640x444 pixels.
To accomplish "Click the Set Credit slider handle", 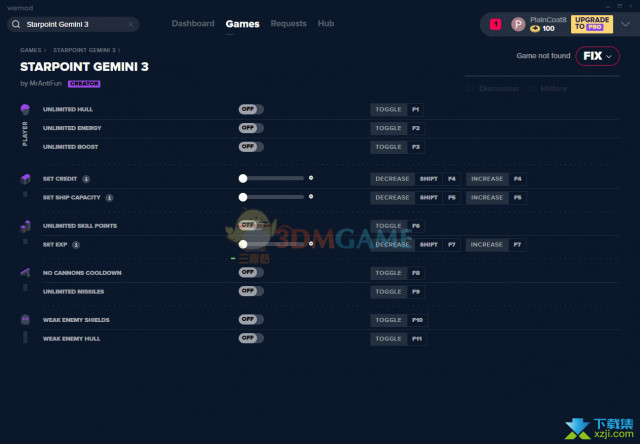I will (x=243, y=178).
